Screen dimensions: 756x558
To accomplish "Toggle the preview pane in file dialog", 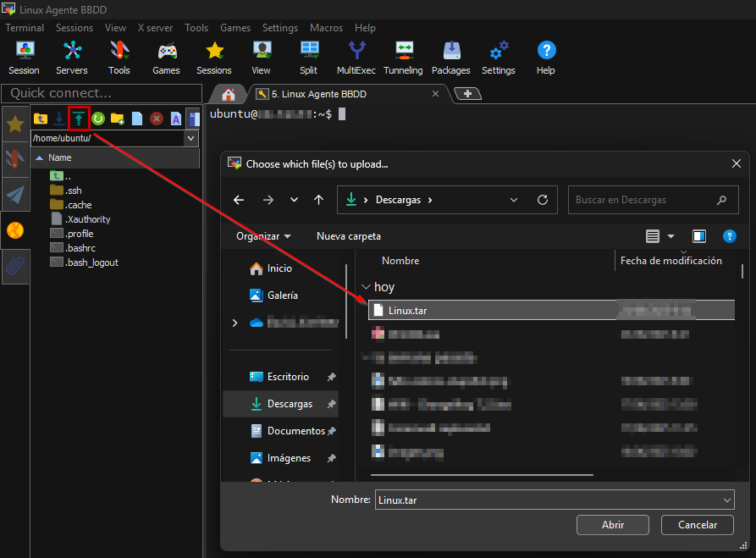I will 699,236.
